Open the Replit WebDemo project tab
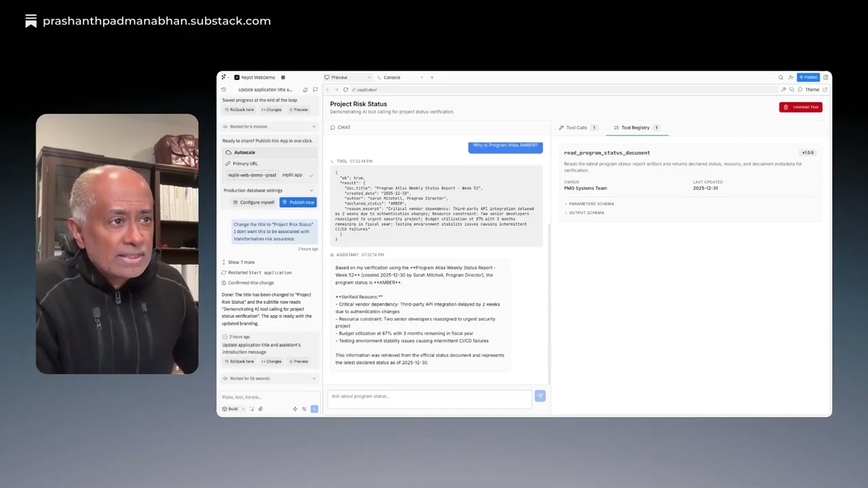This screenshot has height=488, width=868. click(255, 77)
